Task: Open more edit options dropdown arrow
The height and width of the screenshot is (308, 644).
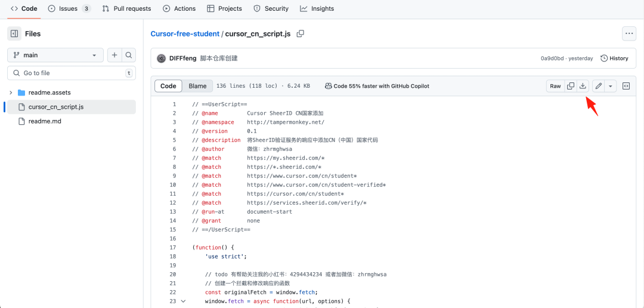Action: point(611,86)
